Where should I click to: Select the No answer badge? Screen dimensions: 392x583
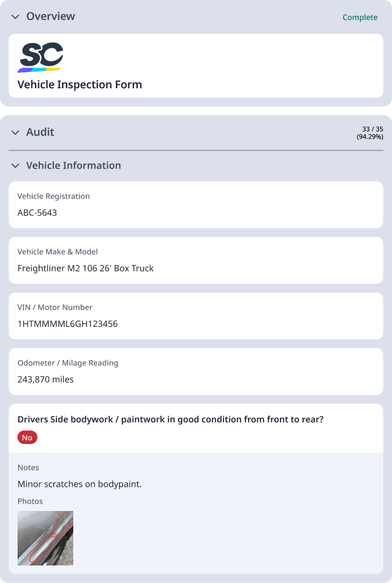pyautogui.click(x=27, y=437)
